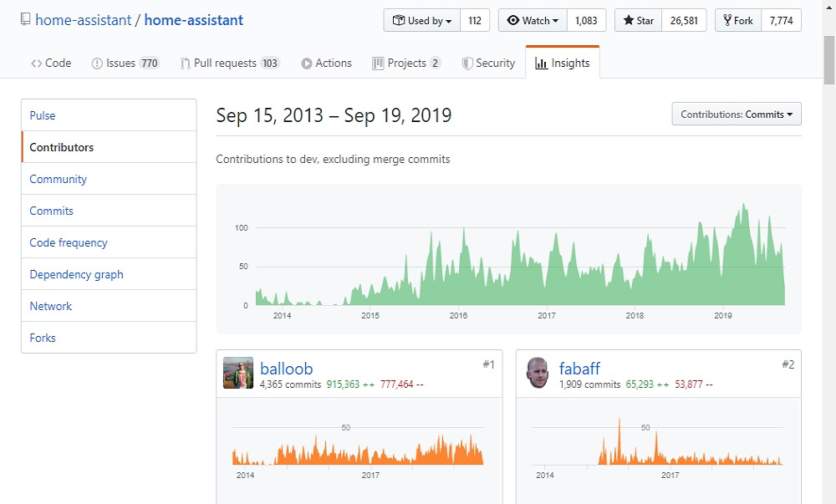This screenshot has width=836, height=504.
Task: Open Contributions: Commits dropdown
Action: pos(737,114)
